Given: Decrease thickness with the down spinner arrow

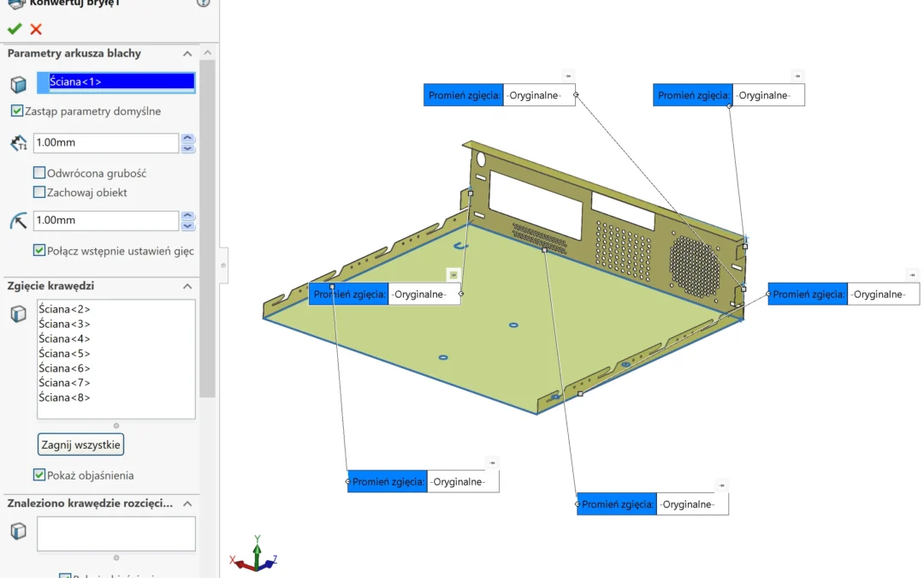Looking at the screenshot, I should [187, 148].
